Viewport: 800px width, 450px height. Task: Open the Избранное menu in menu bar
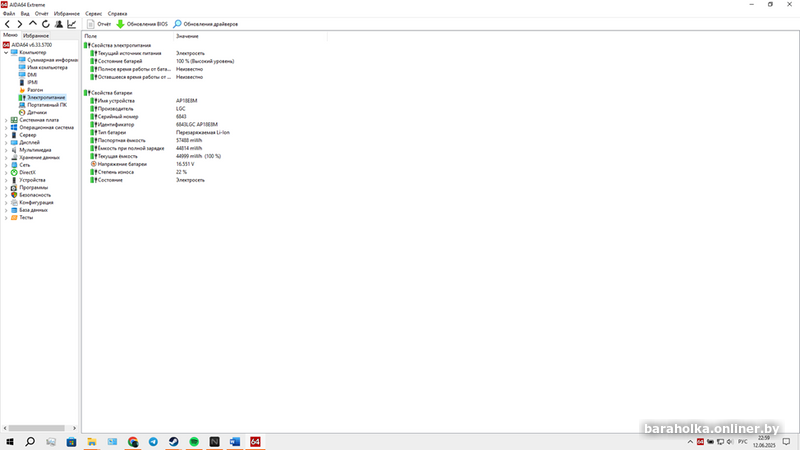67,14
